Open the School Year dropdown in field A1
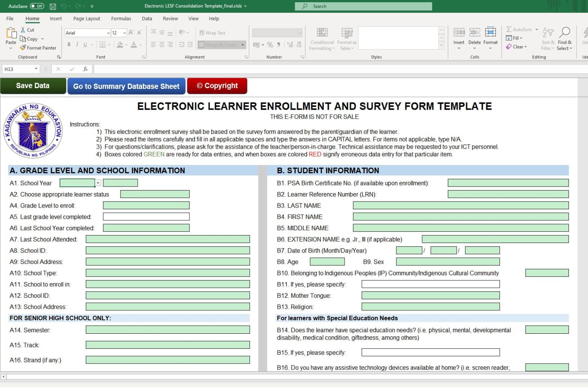This screenshot has height=387, width=588. [x=98, y=183]
